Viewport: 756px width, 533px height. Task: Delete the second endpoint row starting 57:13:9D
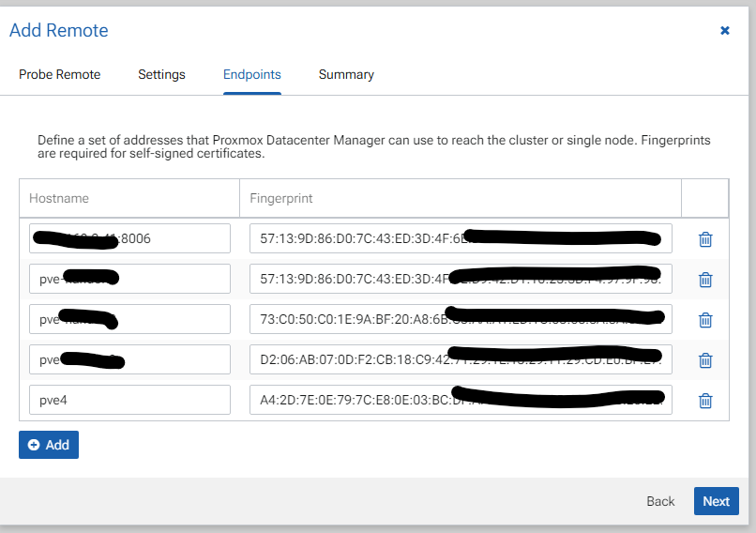pos(705,280)
